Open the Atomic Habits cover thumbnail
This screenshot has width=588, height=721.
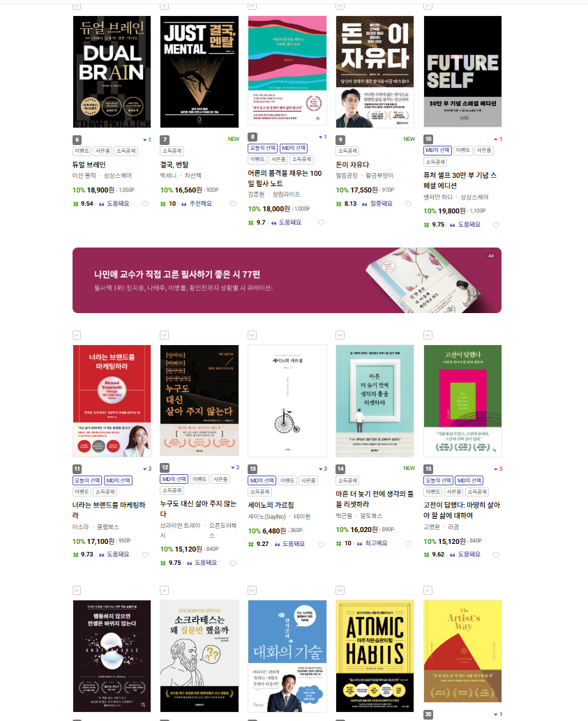(375, 656)
